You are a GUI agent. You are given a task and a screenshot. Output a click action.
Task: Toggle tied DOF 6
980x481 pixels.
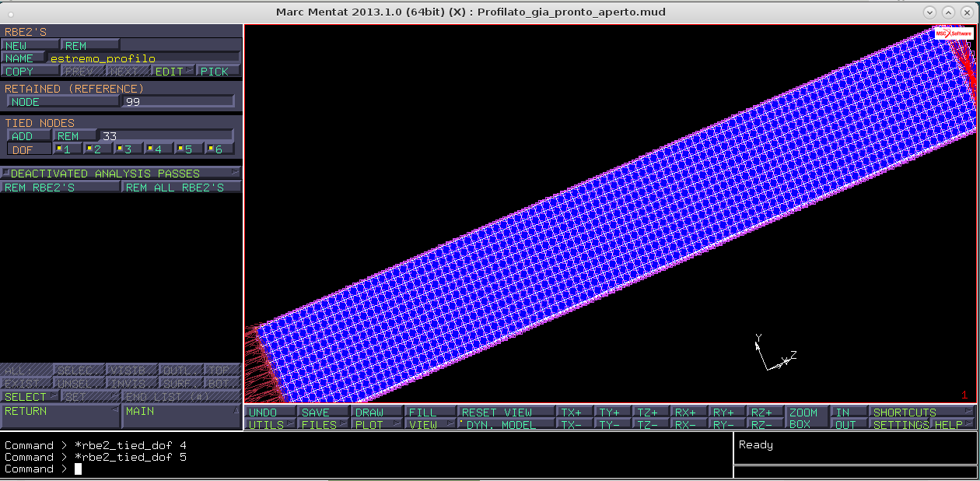coord(219,149)
